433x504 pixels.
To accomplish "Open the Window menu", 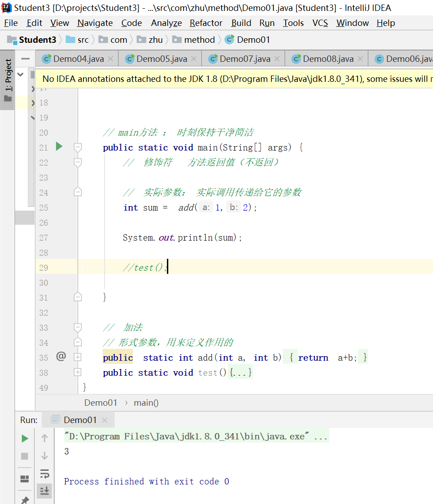I will [x=352, y=23].
